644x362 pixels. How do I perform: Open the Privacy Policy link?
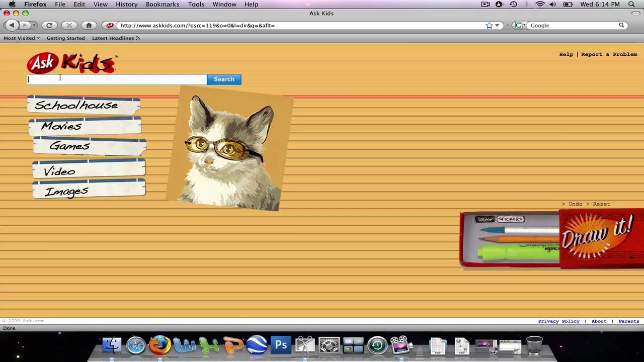click(559, 321)
